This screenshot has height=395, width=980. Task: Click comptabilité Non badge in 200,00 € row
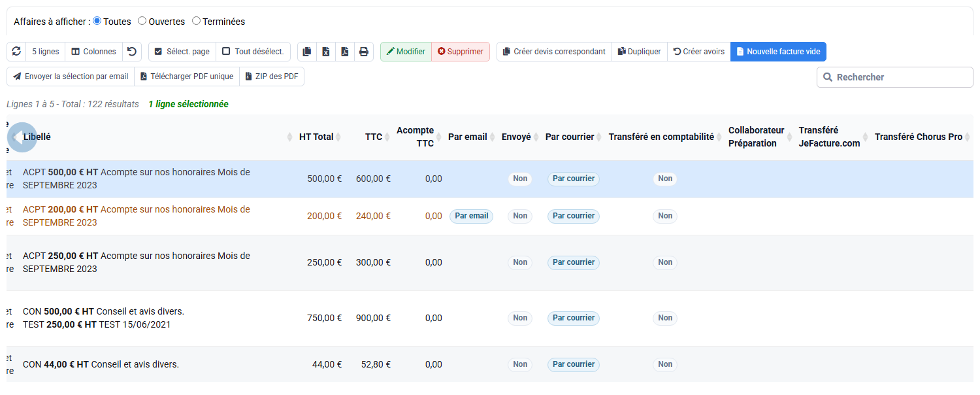click(x=665, y=216)
